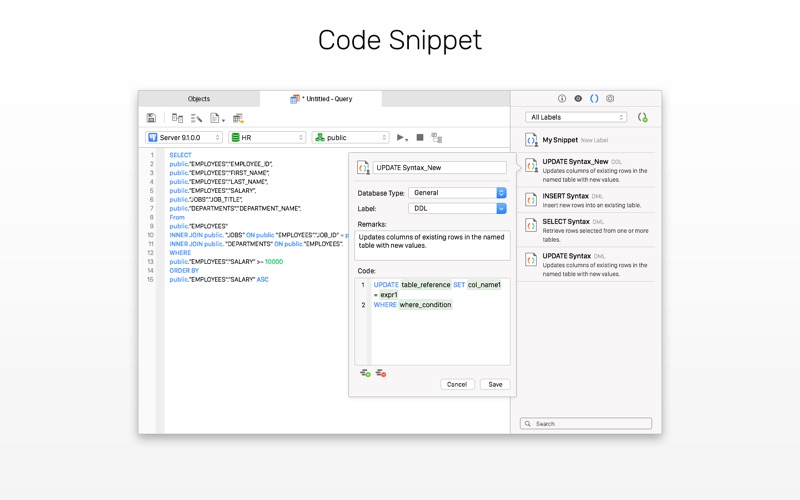800x500 pixels.
Task: Select the UPDATE Syntax DML snippet
Action: (586, 264)
